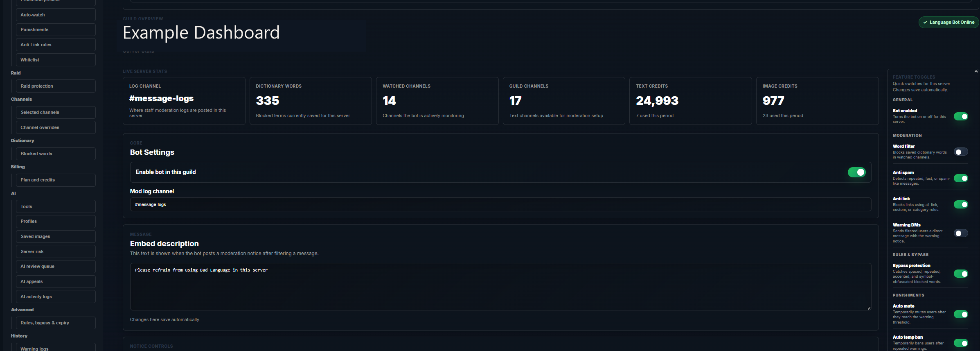This screenshot has width=980, height=351.
Task: Click the Raid section header in sidebar
Action: [x=16, y=73]
